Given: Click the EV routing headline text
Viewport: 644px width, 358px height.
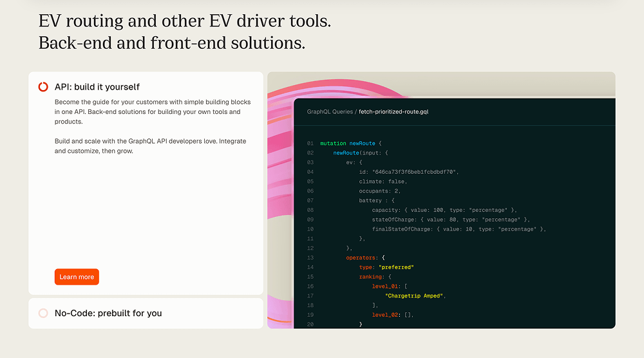Looking at the screenshot, I should [x=185, y=21].
